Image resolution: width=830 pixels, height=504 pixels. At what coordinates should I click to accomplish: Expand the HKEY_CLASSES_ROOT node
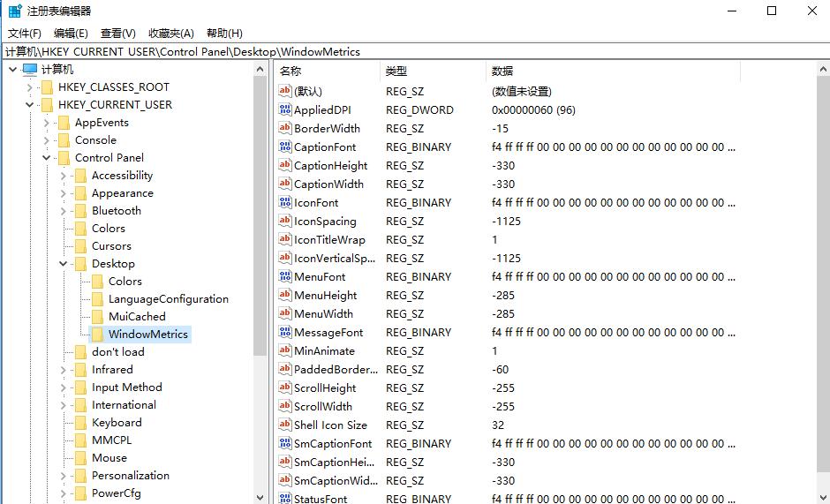pos(30,87)
